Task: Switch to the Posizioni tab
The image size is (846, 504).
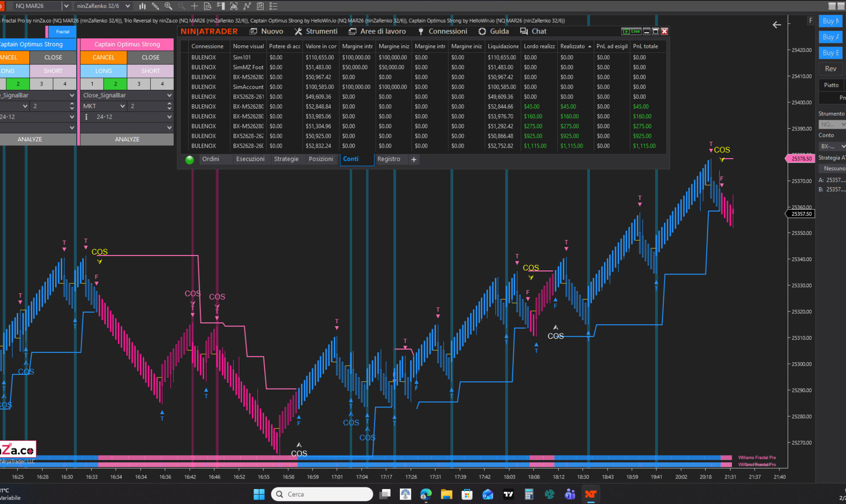Action: pyautogui.click(x=321, y=159)
